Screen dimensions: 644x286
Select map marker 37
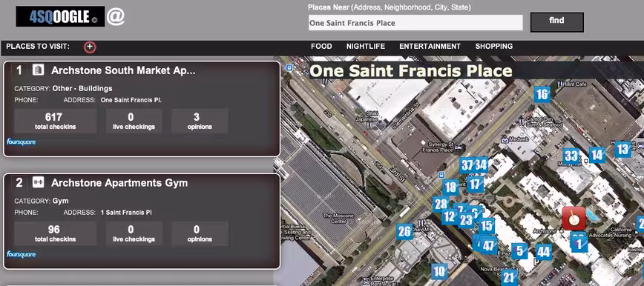[467, 165]
